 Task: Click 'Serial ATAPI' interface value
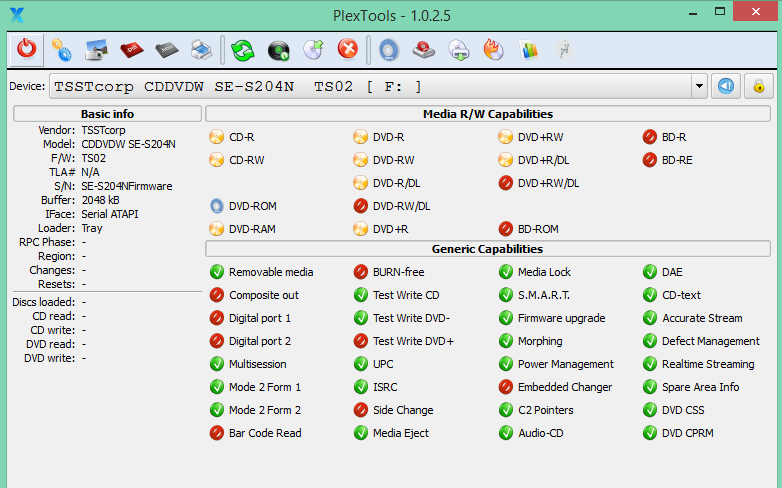(x=110, y=214)
